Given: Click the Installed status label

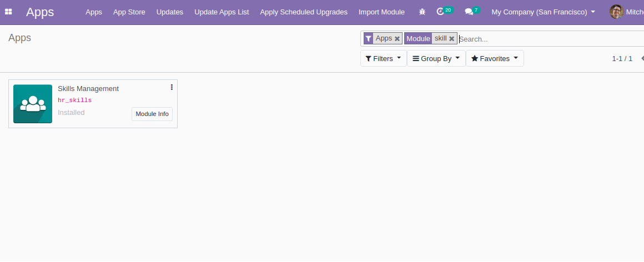Looking at the screenshot, I should [x=71, y=112].
